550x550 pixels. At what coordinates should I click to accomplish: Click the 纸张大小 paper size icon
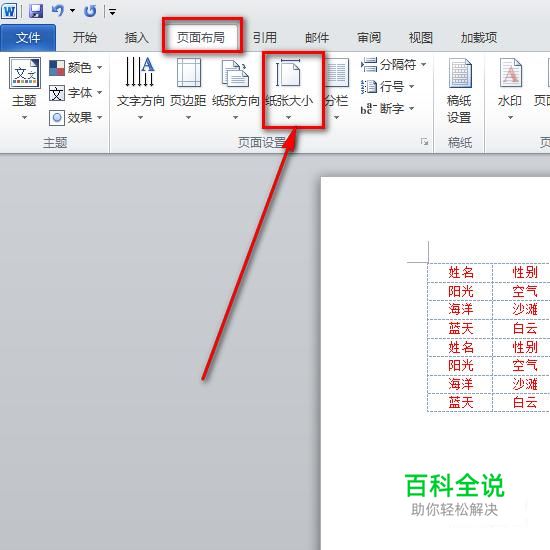288,73
